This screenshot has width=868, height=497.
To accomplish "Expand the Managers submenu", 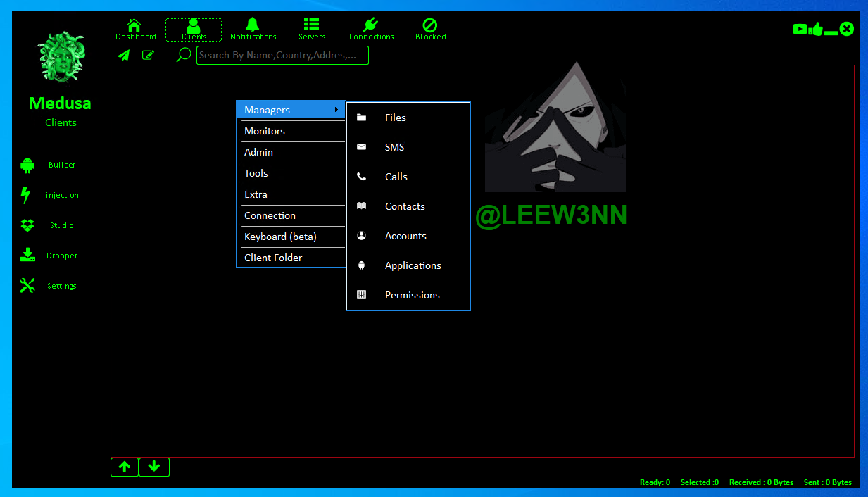I will tap(291, 110).
